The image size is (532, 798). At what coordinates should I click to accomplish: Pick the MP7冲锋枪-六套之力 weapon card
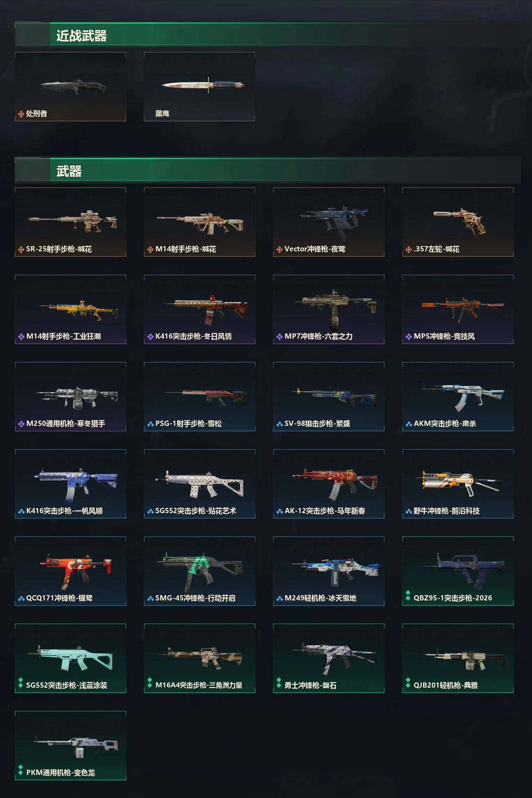(x=328, y=309)
